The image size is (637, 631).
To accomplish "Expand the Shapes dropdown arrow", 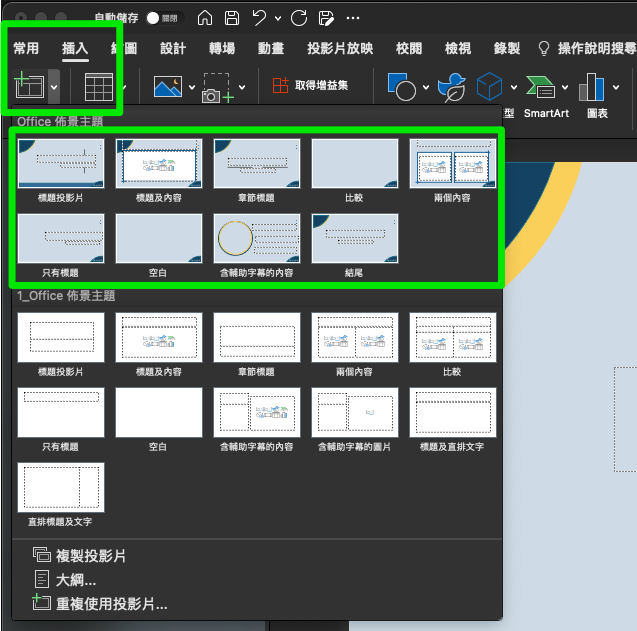I will tap(426, 87).
